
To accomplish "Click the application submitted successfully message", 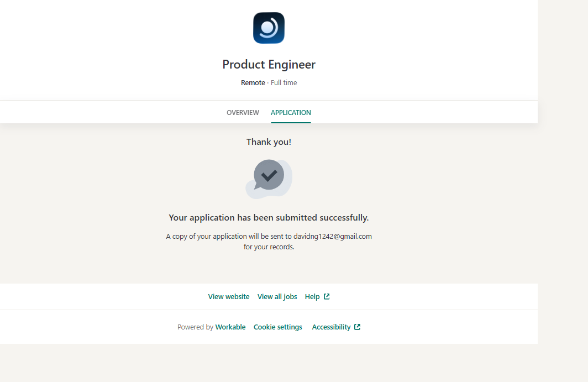I will tap(269, 218).
